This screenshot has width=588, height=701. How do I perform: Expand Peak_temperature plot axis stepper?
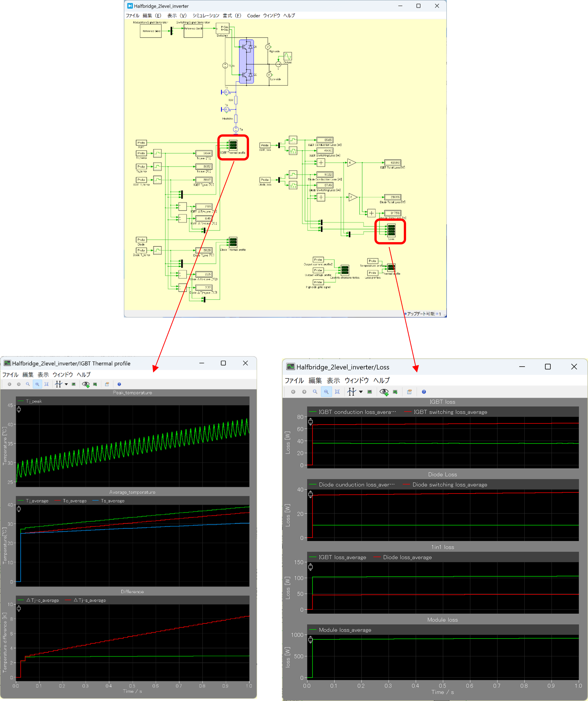(19, 409)
